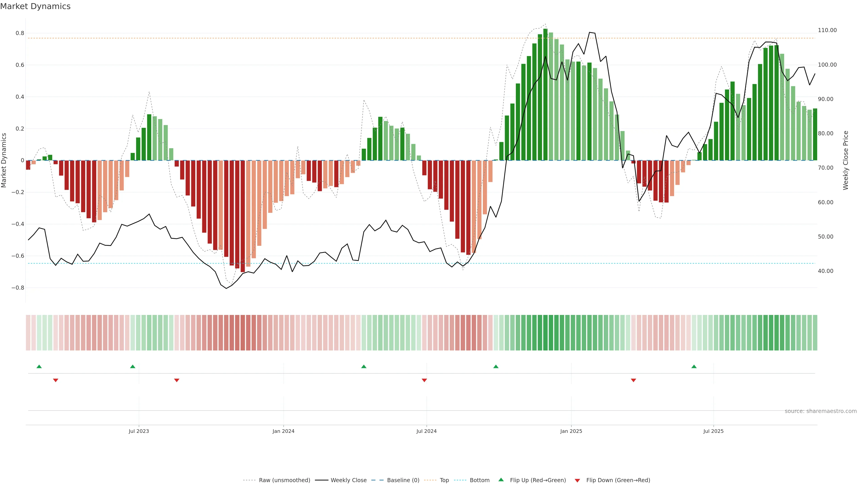Toggle the Baseline (0) legend entry
The width and height of the screenshot is (868, 488).
[x=403, y=480]
